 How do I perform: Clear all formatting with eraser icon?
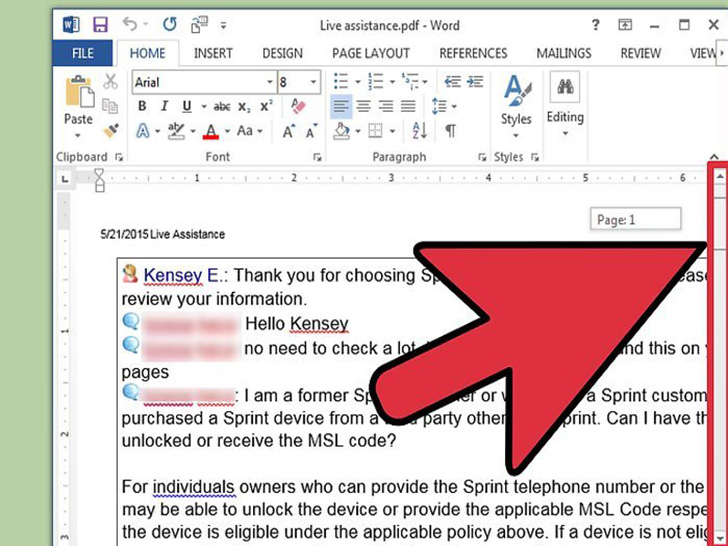[x=298, y=106]
